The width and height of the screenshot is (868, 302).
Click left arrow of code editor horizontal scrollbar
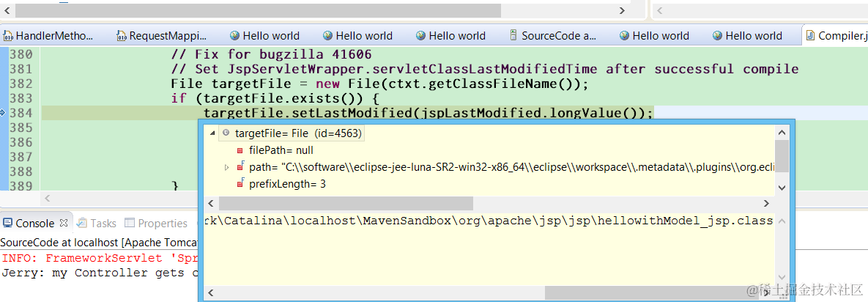click(47, 198)
